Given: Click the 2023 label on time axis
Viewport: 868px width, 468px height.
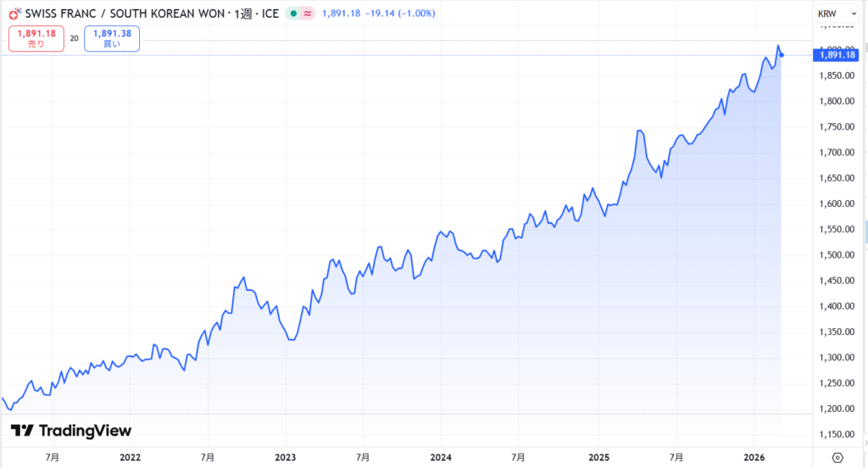Looking at the screenshot, I should tap(286, 457).
